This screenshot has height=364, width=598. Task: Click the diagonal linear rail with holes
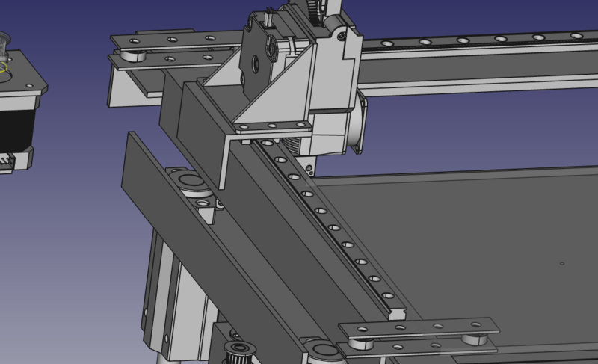336,224
